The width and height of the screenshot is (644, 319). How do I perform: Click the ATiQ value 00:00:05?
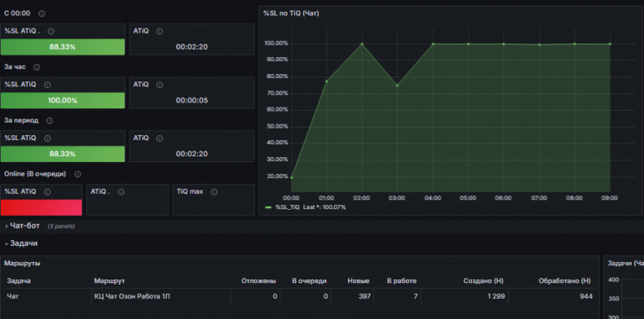(x=192, y=100)
